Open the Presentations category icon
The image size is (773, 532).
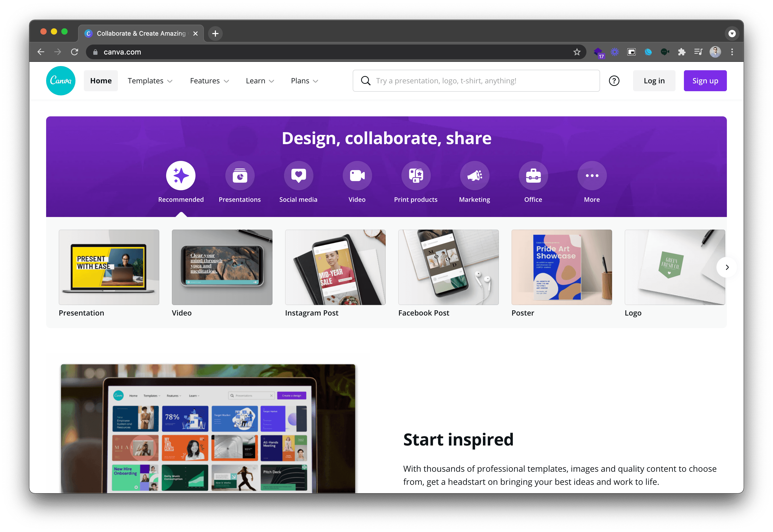click(x=239, y=176)
